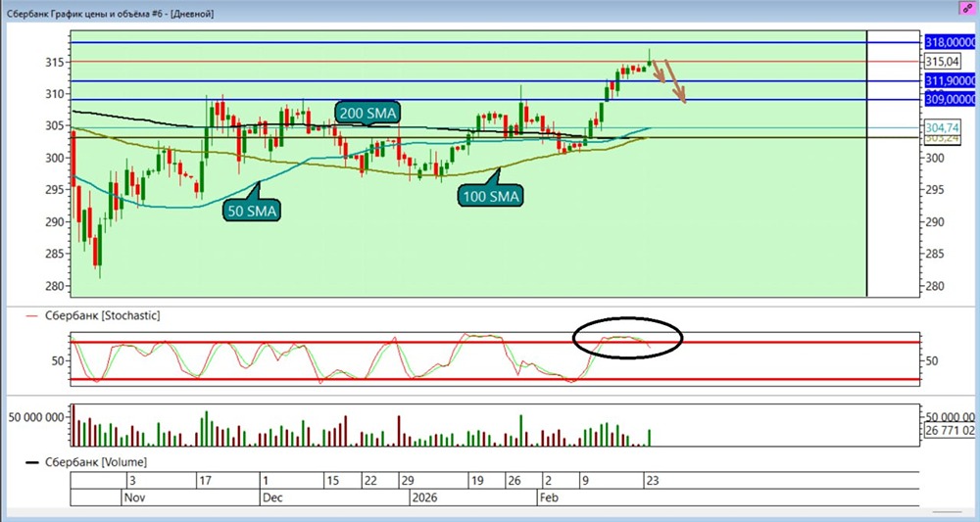The width and height of the screenshot is (980, 522).
Task: Click the 295 value on right price axis
Action: [936, 190]
